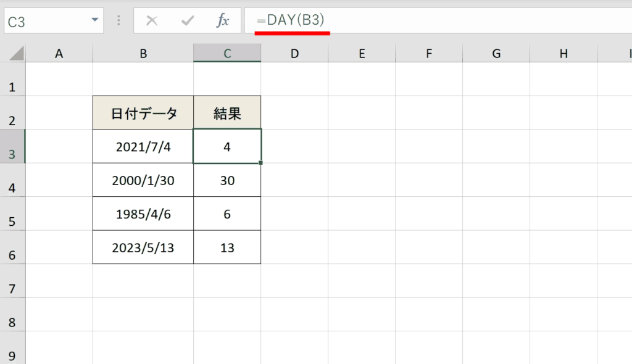
Task: Select row 7 header
Action: pos(12,281)
